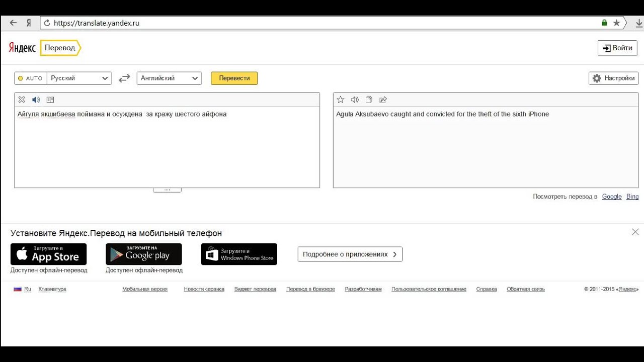This screenshot has height=362, width=644.
Task: Click the browser back arrow
Action: 14,23
